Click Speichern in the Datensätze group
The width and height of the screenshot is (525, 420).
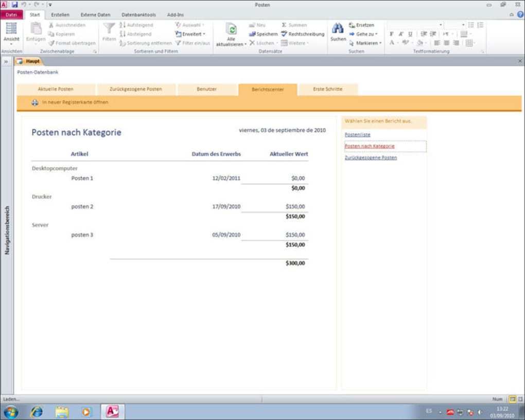(x=263, y=34)
